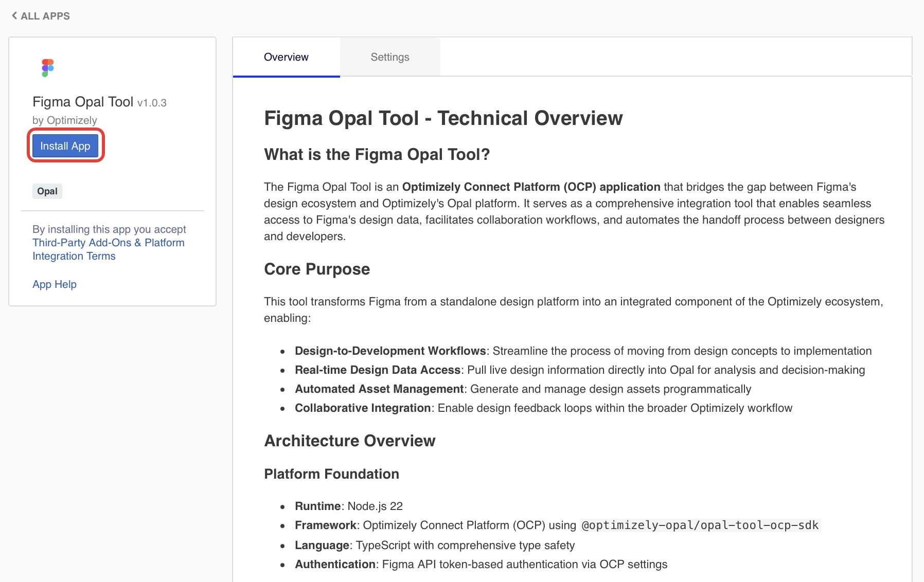Click the Opal category tag
924x582 pixels.
(x=47, y=191)
